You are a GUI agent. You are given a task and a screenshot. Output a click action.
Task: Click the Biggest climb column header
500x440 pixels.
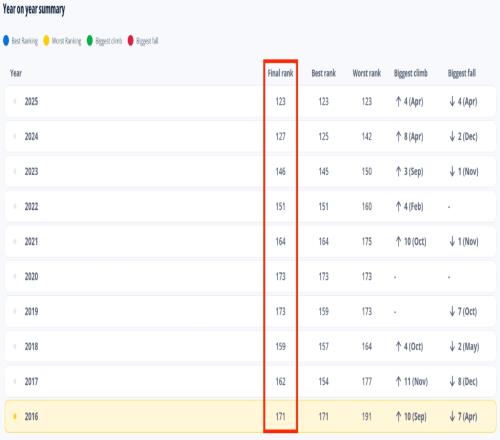click(411, 73)
